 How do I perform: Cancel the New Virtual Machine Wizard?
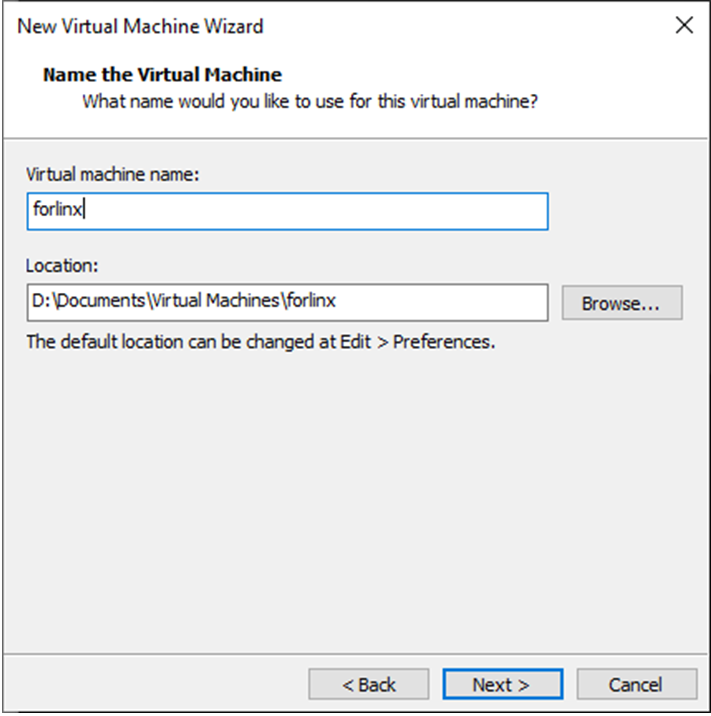tap(635, 684)
